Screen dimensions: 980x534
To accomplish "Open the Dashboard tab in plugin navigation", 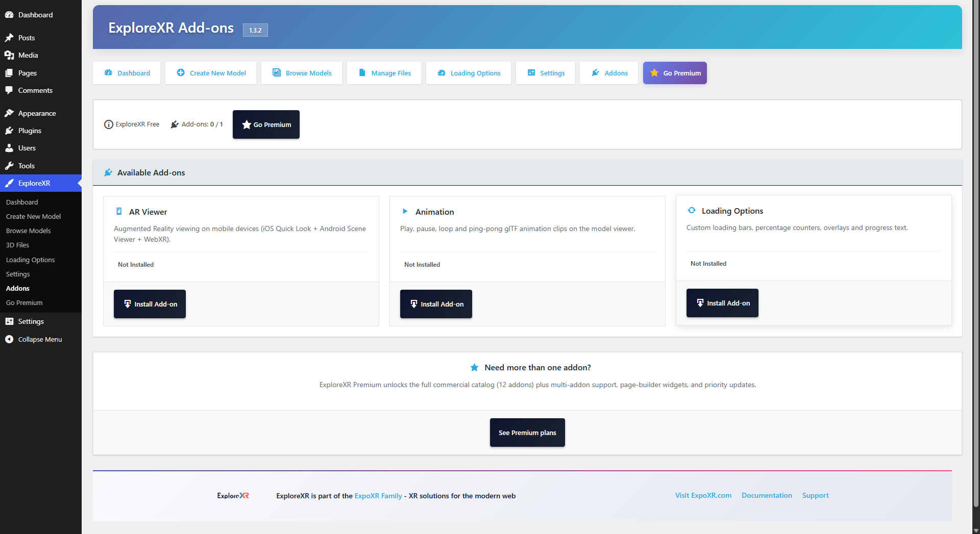I will tap(127, 73).
